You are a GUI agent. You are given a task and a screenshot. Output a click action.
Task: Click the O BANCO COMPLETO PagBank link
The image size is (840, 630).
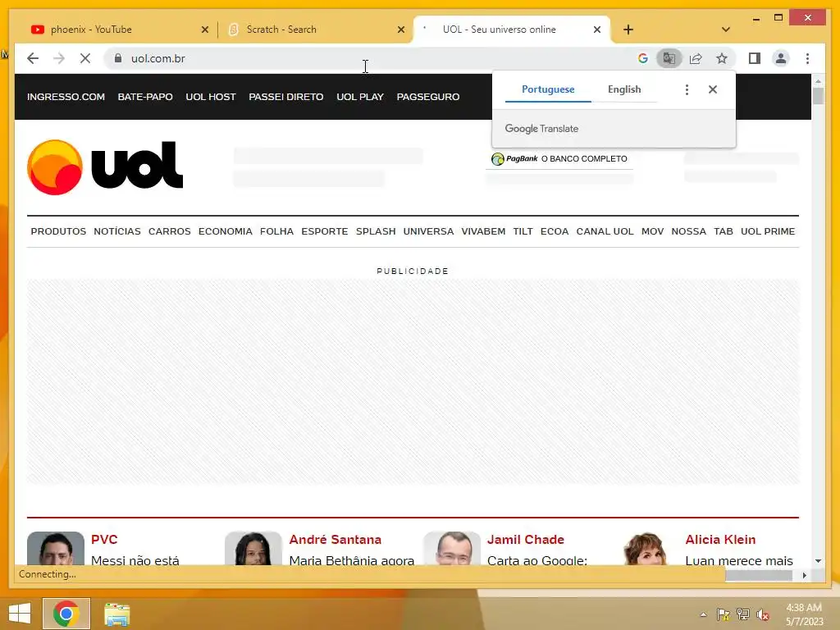[584, 159]
